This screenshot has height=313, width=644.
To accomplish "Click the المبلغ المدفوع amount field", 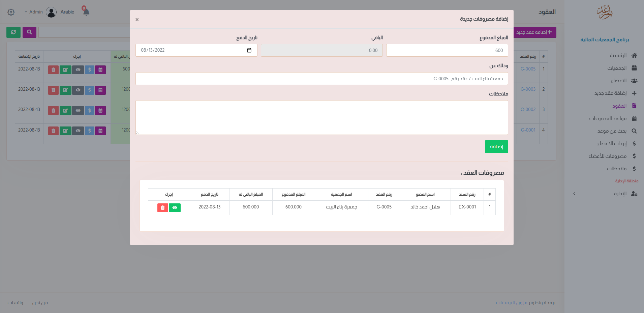I will [447, 50].
